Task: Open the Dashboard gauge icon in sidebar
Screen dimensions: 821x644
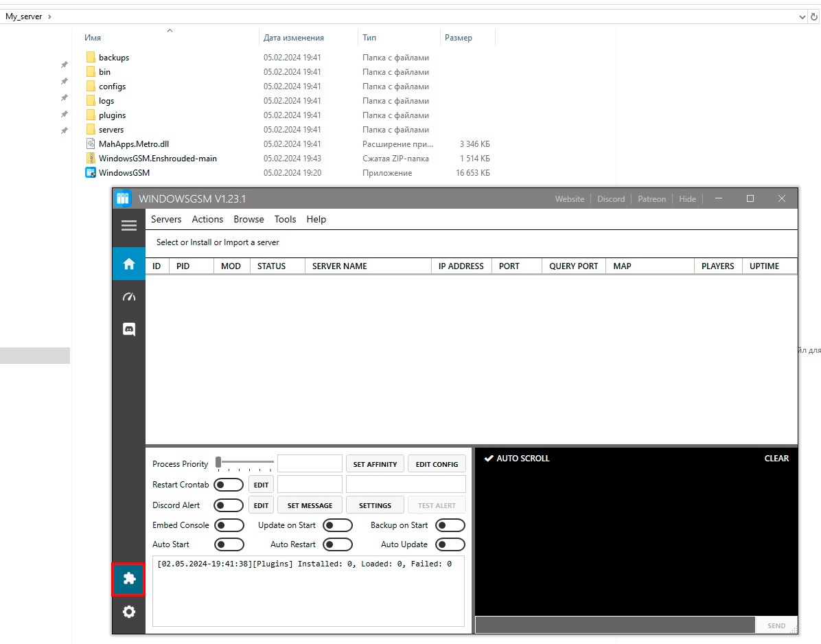Action: pyautogui.click(x=129, y=297)
